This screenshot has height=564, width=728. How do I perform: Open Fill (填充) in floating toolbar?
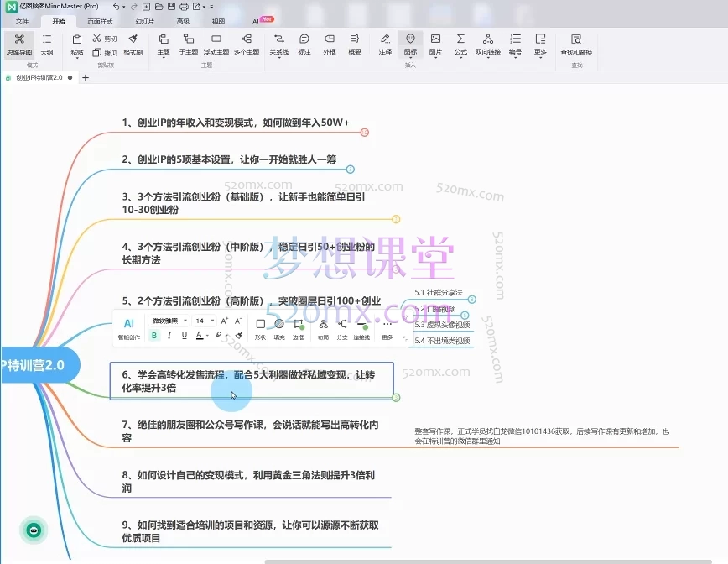coord(279,328)
